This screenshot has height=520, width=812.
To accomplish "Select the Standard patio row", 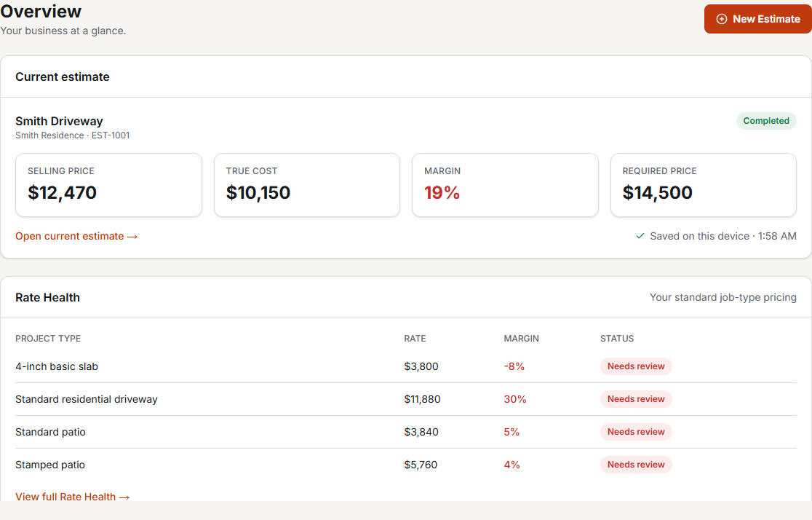I will pyautogui.click(x=406, y=432).
